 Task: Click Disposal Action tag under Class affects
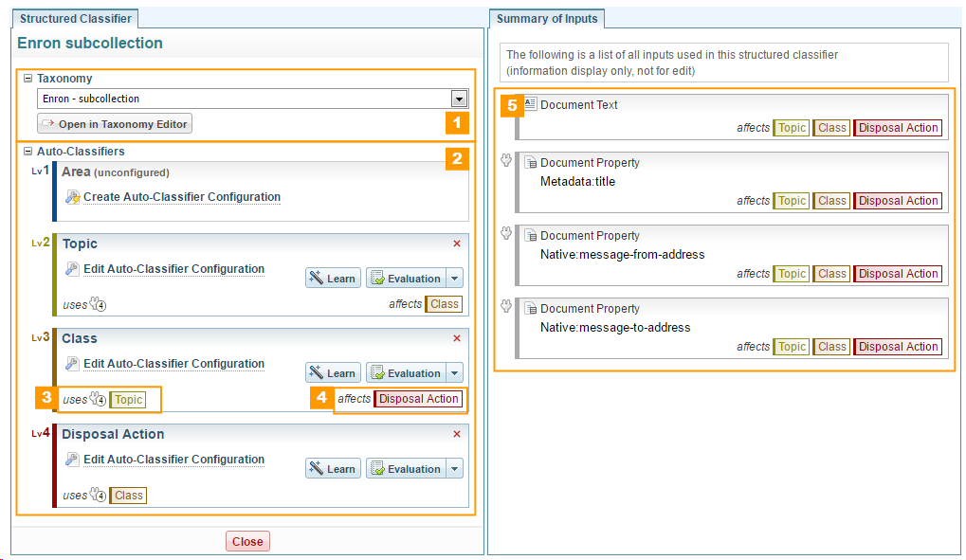[x=418, y=399]
